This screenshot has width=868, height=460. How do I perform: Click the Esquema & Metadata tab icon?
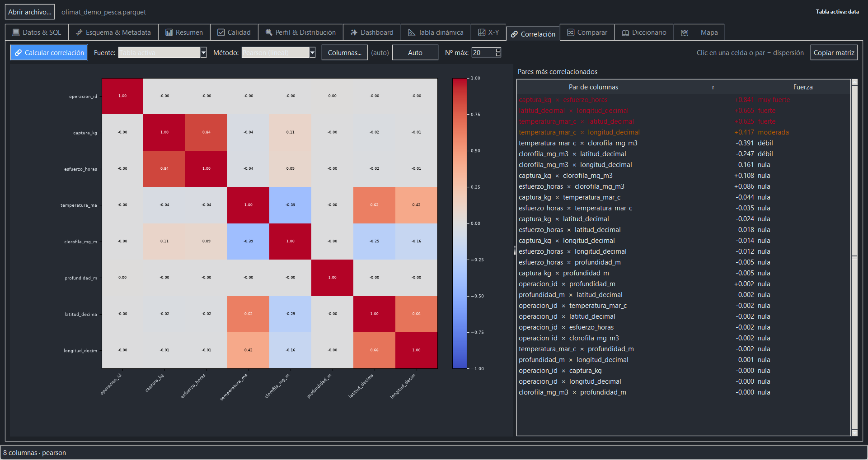[79, 33]
